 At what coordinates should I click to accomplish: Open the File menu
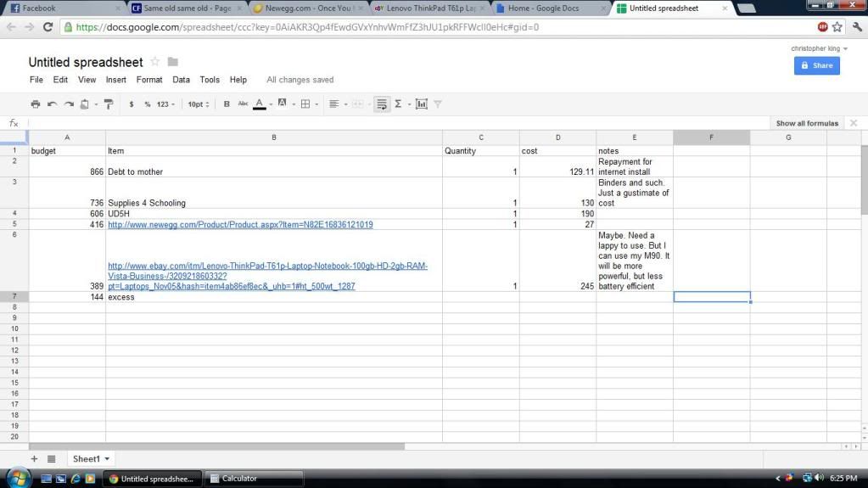point(36,80)
